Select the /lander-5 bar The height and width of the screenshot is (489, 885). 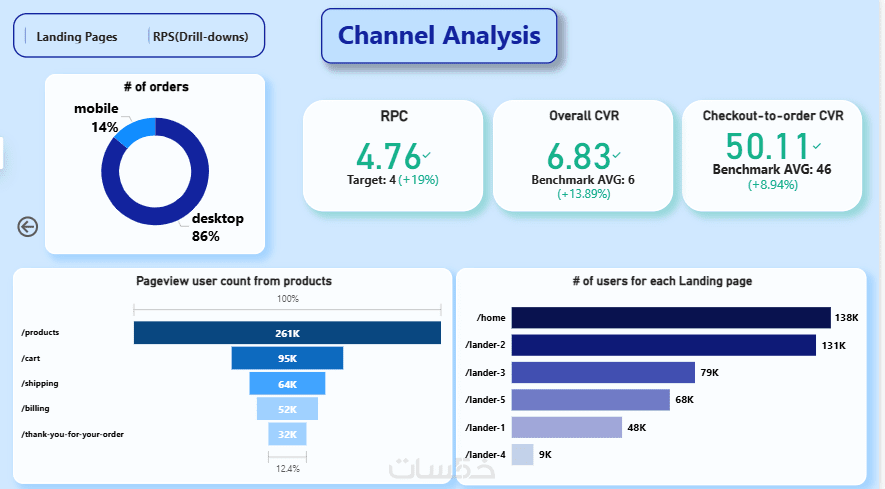(591, 400)
